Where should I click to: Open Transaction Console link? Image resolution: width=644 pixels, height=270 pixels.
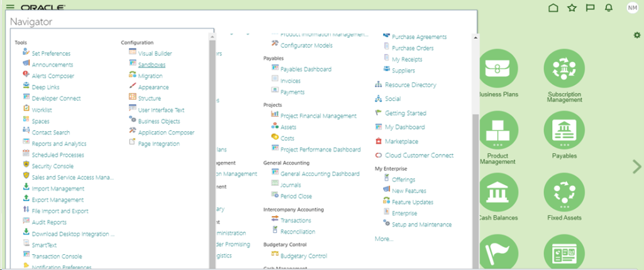[57, 256]
